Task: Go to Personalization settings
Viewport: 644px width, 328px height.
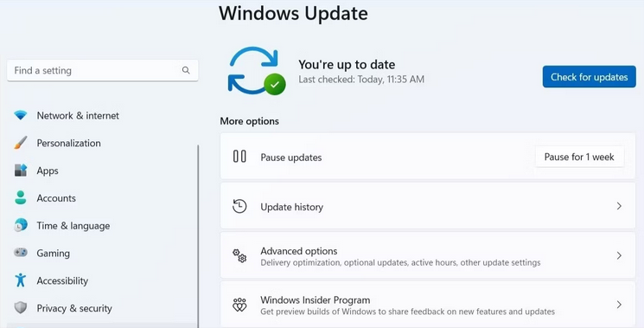Action: click(x=68, y=143)
